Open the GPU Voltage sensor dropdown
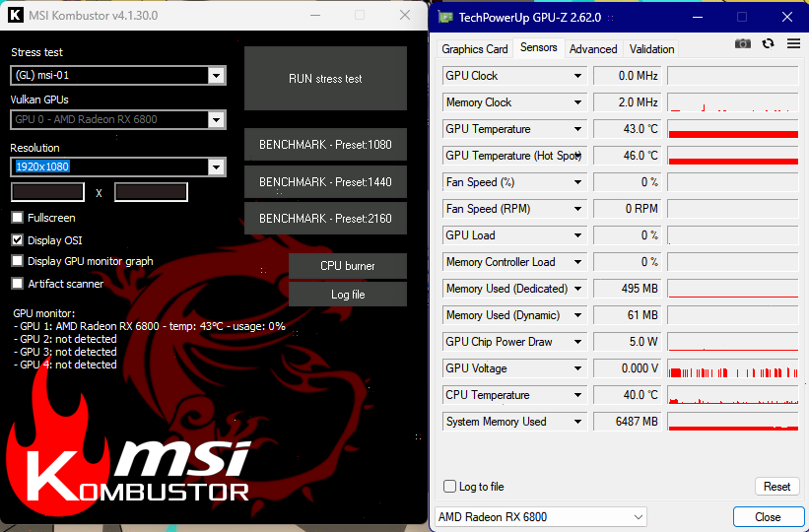Viewport: 809px width, 532px height. click(577, 368)
